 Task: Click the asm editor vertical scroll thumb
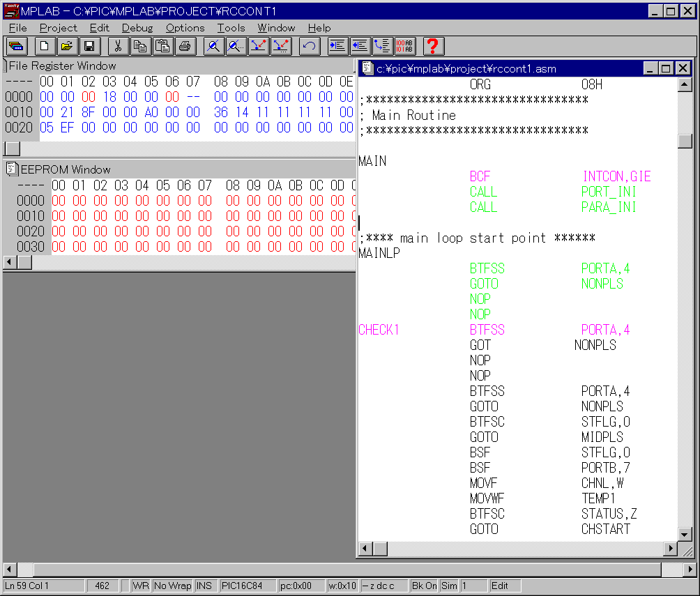tap(685, 141)
